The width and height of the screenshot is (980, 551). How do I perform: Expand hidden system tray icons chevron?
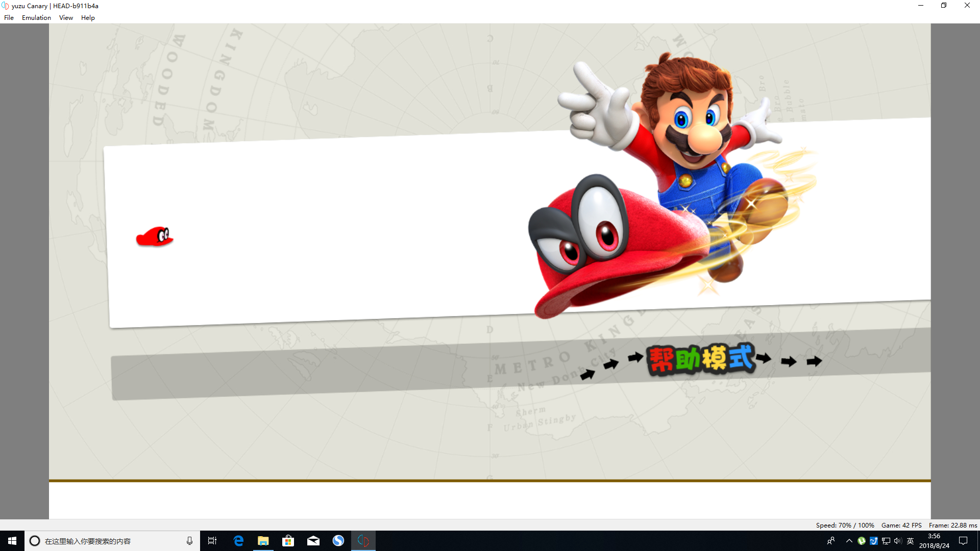849,541
